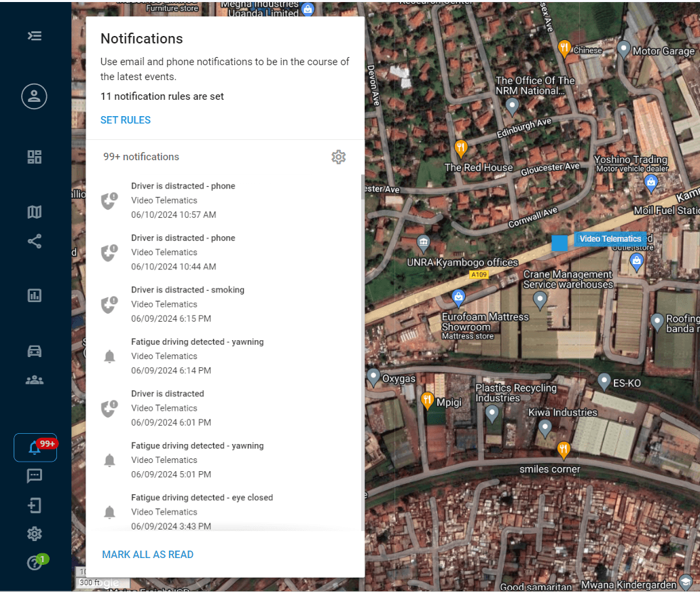Open yawning fatigue alert from 6:14 PM
The image size is (700, 592).
coord(223,356)
